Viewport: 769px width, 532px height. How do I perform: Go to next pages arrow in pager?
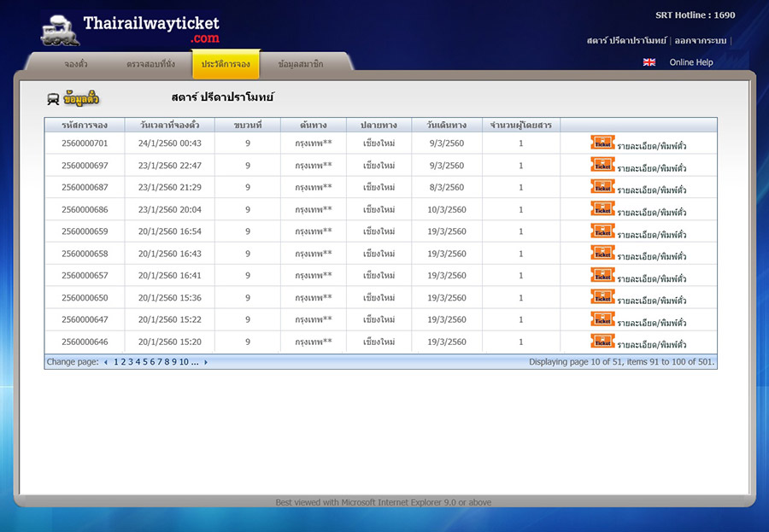click(x=206, y=362)
